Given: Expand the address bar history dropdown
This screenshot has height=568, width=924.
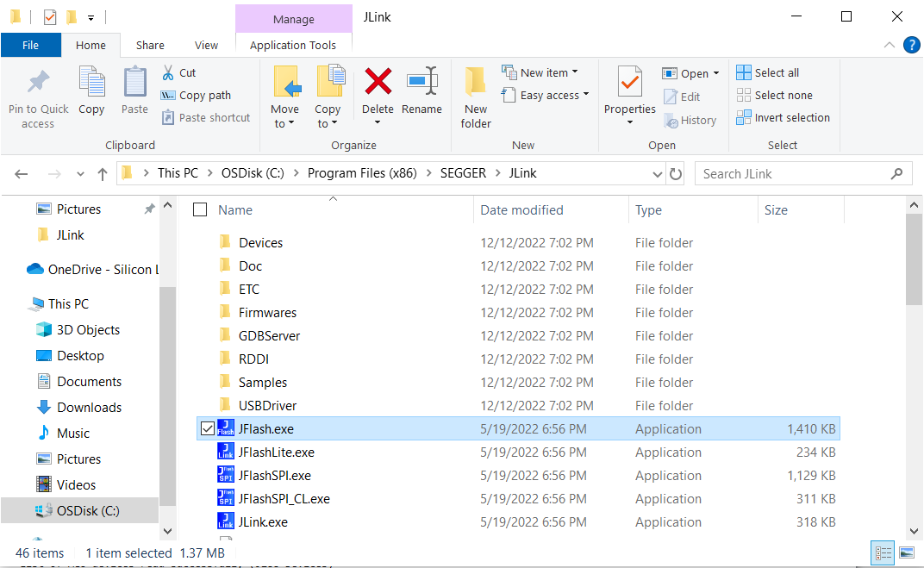Looking at the screenshot, I should [x=658, y=174].
